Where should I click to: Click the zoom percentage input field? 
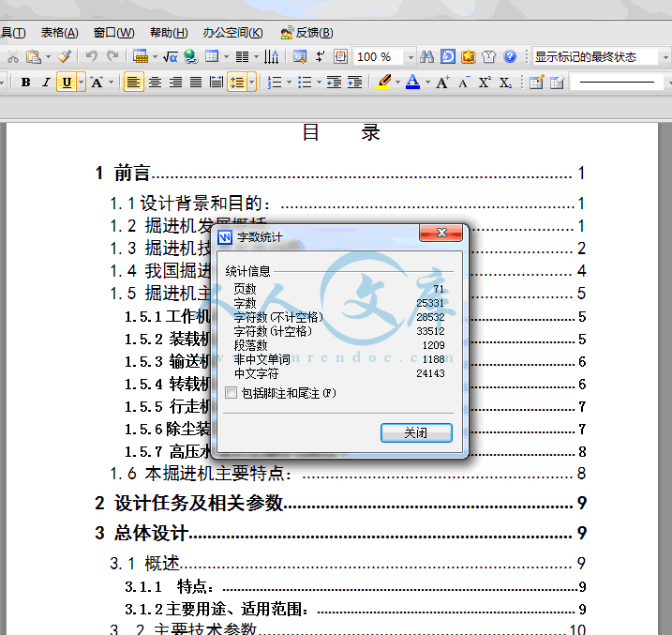click(378, 56)
